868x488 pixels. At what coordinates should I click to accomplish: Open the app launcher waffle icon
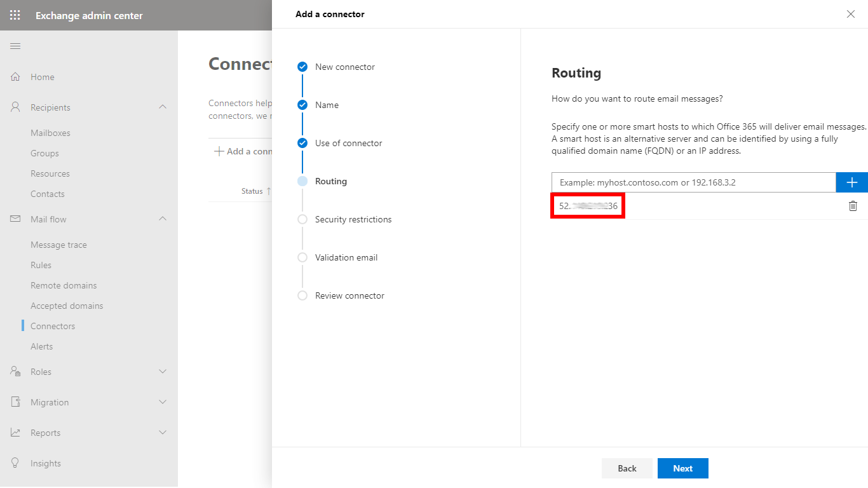pyautogui.click(x=15, y=15)
